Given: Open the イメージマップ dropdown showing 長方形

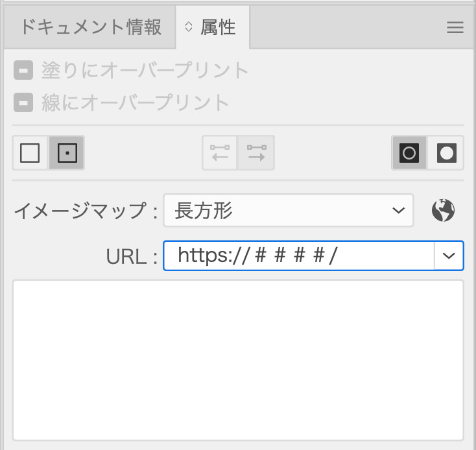Looking at the screenshot, I should [288, 210].
